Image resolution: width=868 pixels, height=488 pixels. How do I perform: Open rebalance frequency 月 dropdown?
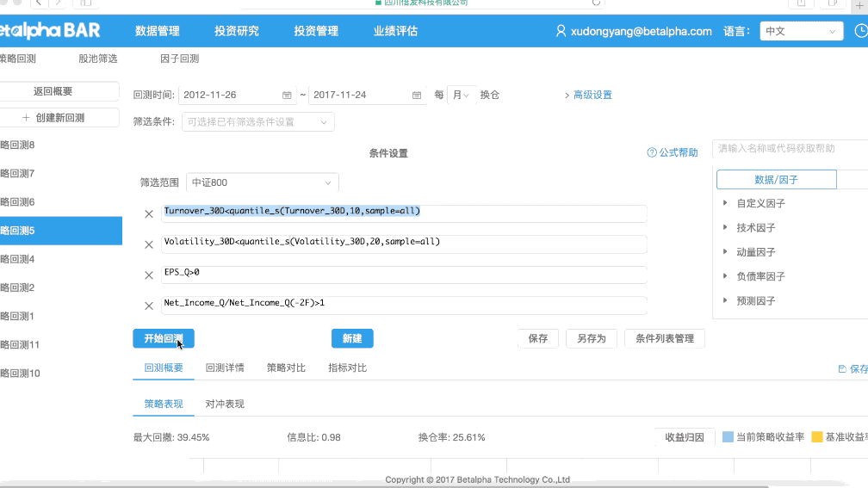tap(462, 96)
